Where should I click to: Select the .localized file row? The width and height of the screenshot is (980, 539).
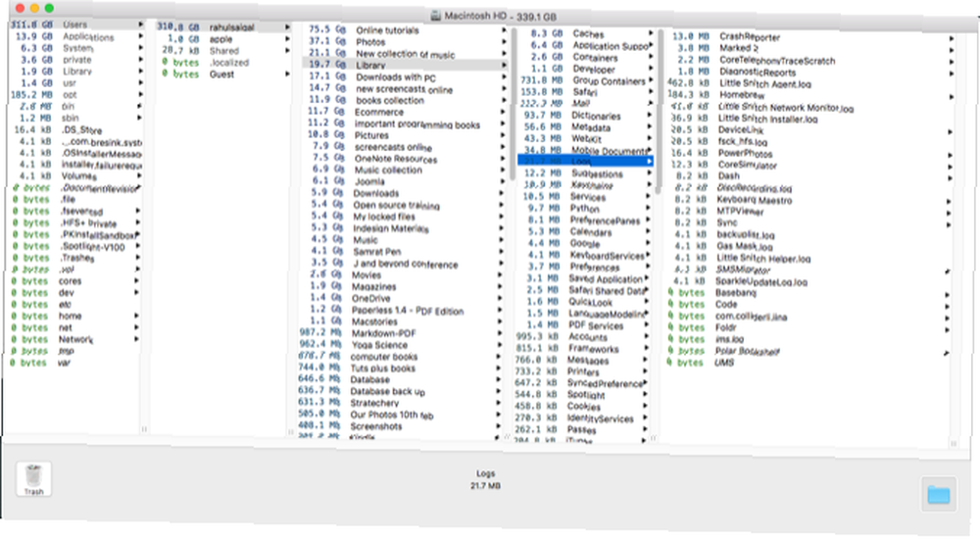[223, 63]
